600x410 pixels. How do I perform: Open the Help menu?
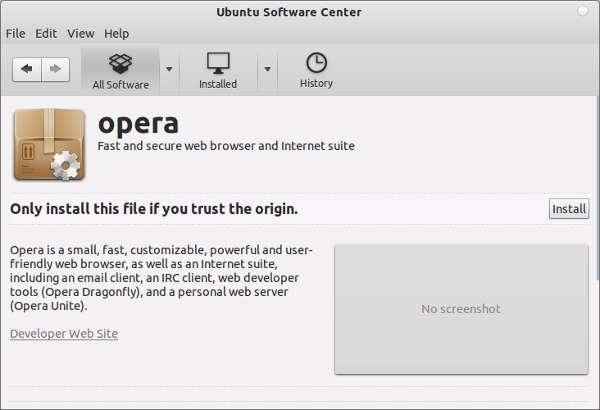point(116,34)
